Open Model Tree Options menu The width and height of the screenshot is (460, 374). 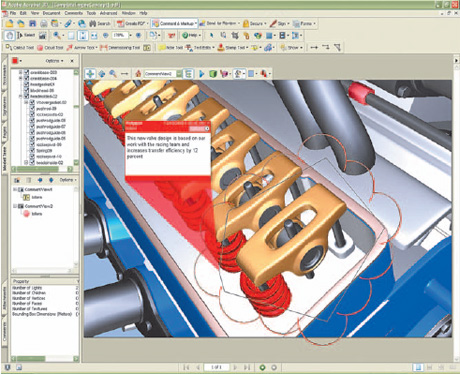[54, 61]
